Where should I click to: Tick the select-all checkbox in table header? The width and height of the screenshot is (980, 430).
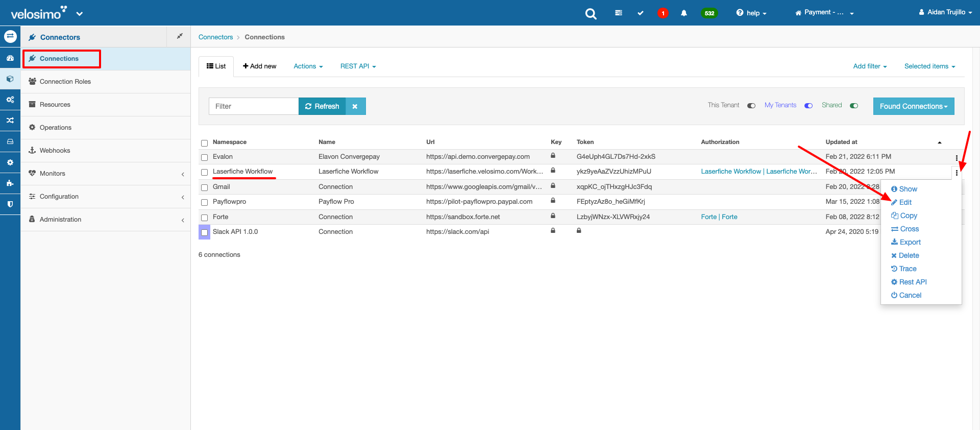[x=205, y=143]
